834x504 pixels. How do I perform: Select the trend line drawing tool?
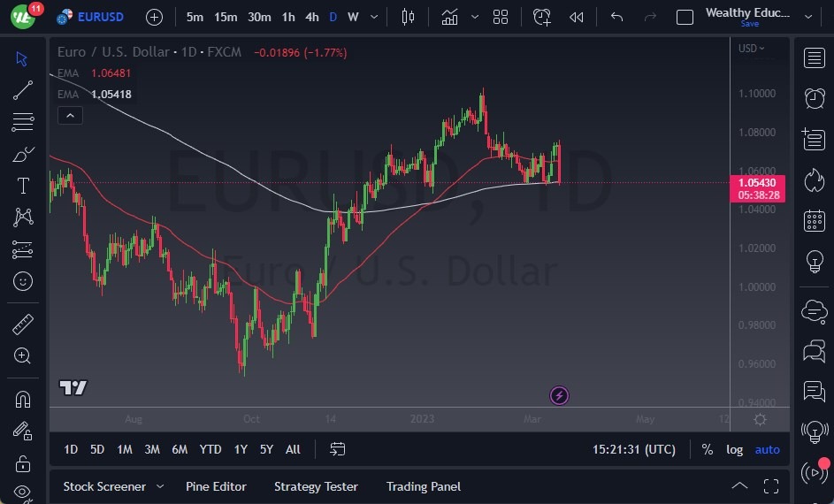coord(23,89)
